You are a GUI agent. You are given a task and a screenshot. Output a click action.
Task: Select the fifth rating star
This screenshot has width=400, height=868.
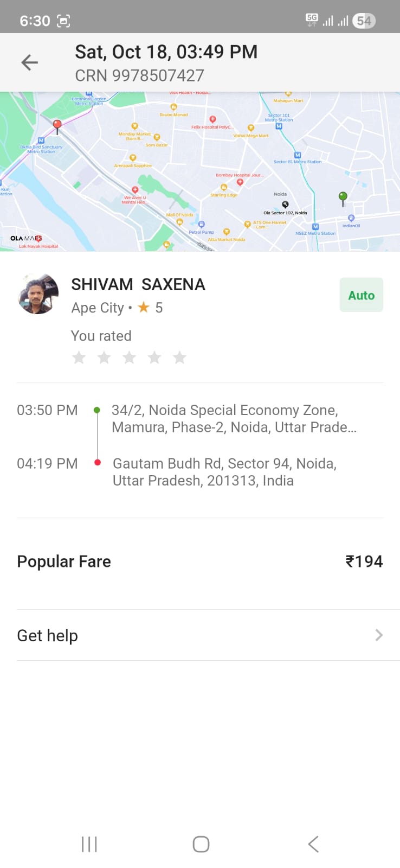pyautogui.click(x=179, y=358)
